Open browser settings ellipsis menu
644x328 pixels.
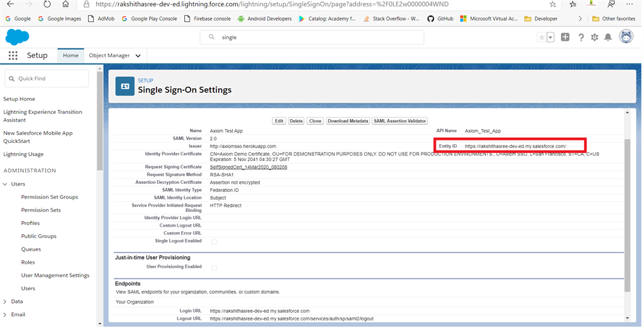629,4
